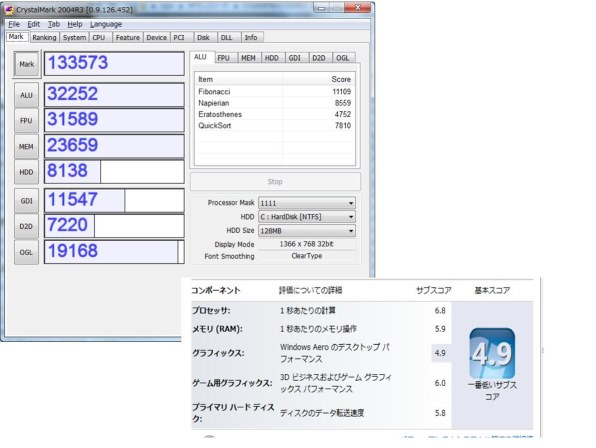This screenshot has height=448, width=596.
Task: Click the Stop button
Action: coord(275,182)
